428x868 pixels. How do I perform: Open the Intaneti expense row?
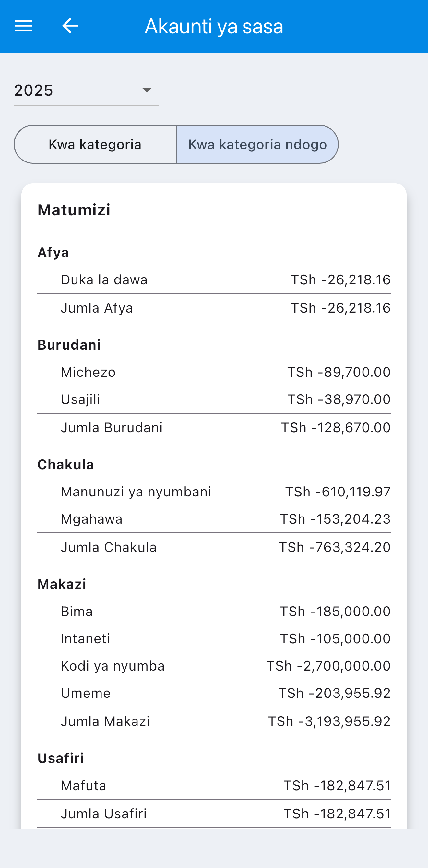tap(214, 638)
